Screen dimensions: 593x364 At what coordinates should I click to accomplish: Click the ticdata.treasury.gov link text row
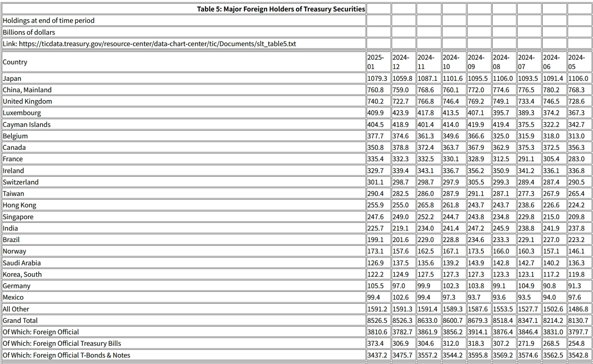tap(149, 44)
